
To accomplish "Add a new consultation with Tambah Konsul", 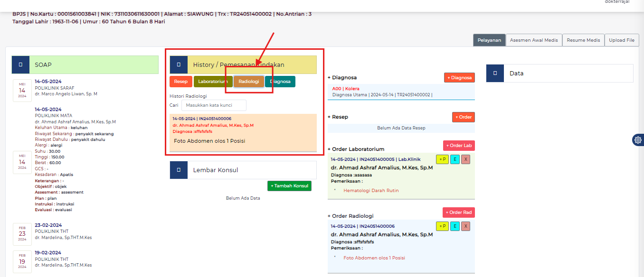I will (289, 186).
